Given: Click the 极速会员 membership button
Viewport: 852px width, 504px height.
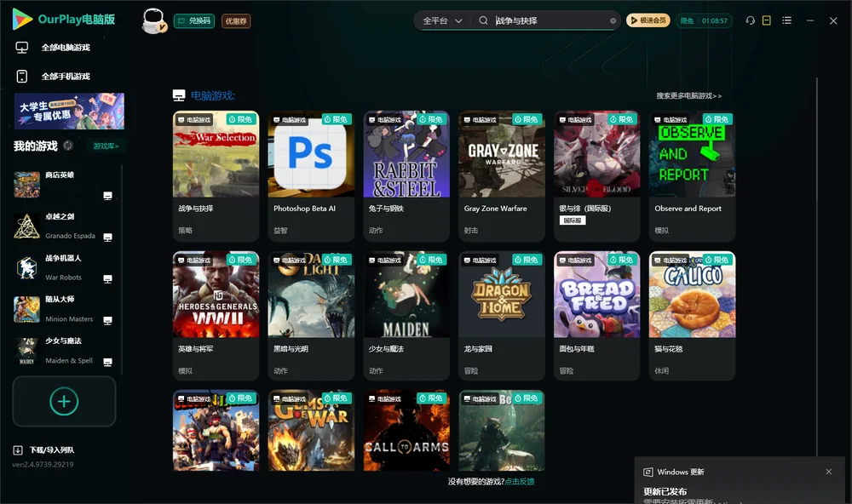Looking at the screenshot, I should tap(648, 20).
